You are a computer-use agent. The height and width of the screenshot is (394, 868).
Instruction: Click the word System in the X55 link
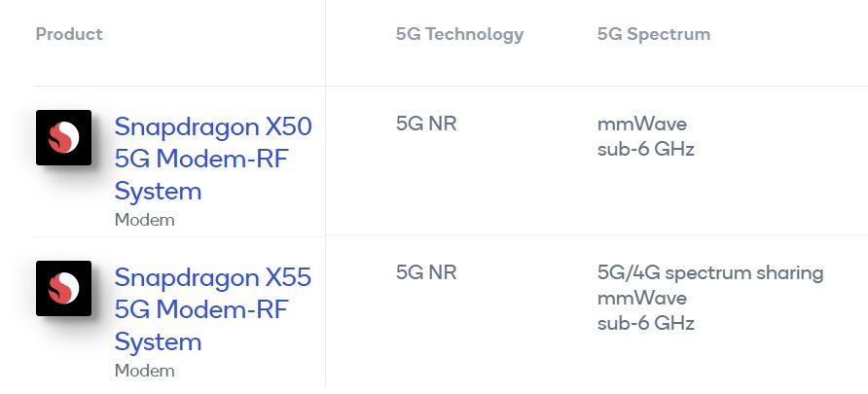click(x=158, y=342)
